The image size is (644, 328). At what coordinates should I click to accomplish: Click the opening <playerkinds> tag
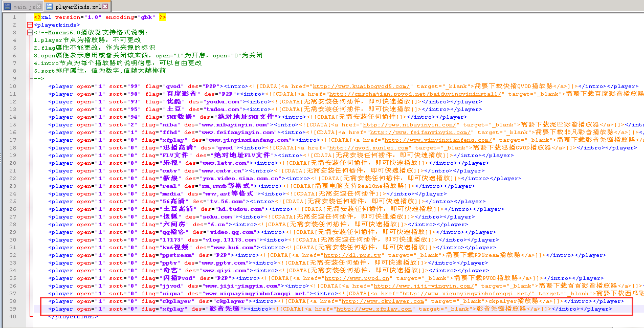(57, 25)
